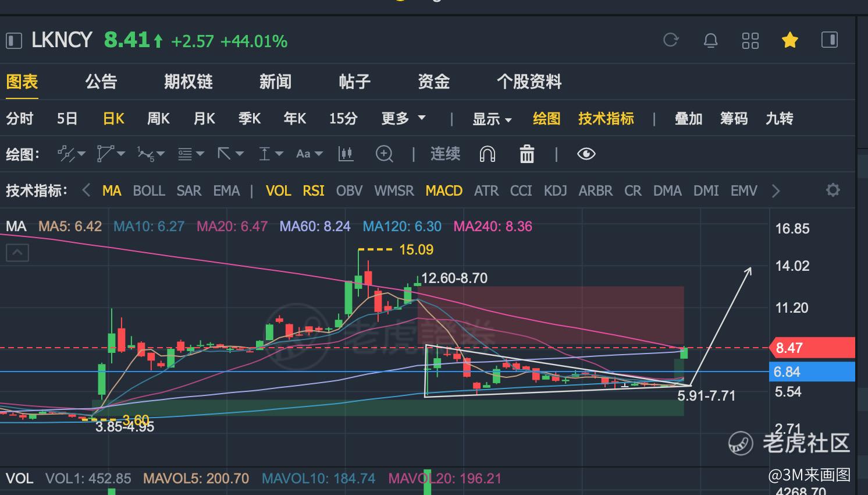
Task: Open the 个股资料 tab
Action: [x=529, y=82]
